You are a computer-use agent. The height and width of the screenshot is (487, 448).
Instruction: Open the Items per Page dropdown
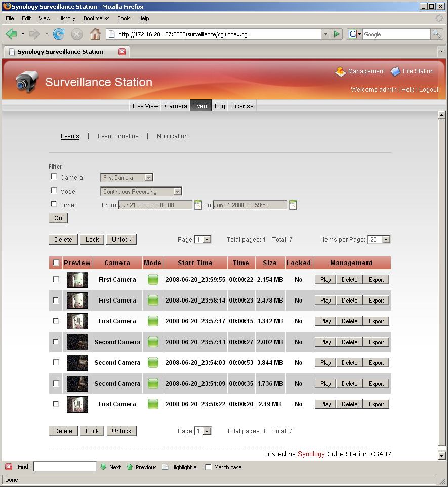coord(379,240)
